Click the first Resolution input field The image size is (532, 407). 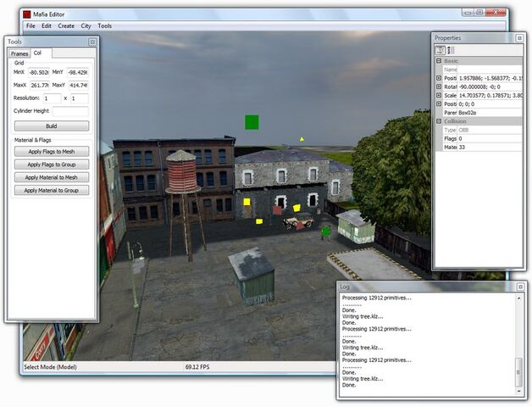pos(52,98)
